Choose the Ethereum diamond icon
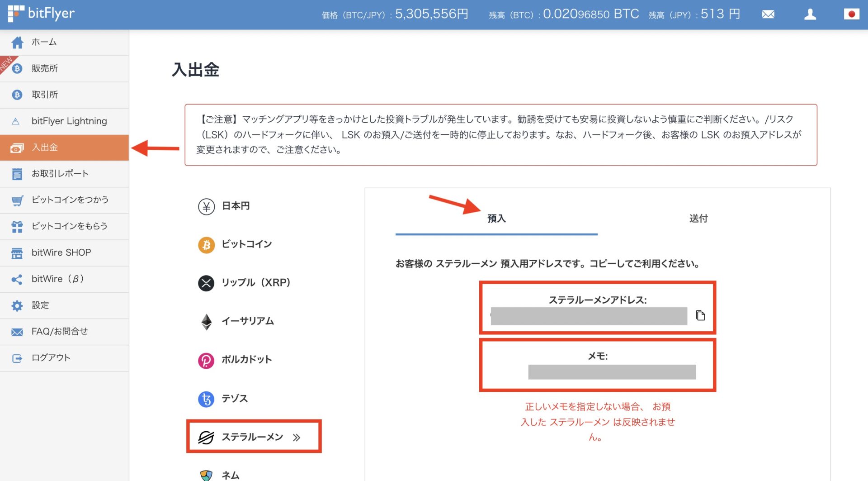 (206, 322)
